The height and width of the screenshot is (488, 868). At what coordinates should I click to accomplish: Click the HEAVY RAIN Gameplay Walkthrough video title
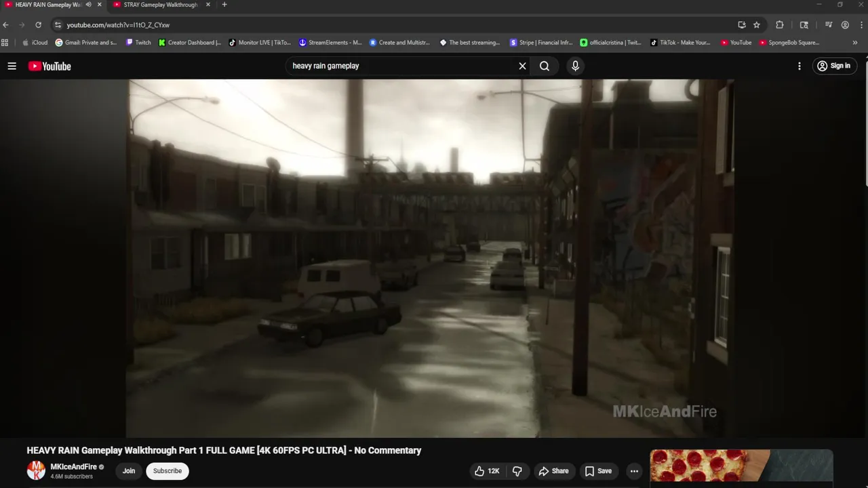224,450
